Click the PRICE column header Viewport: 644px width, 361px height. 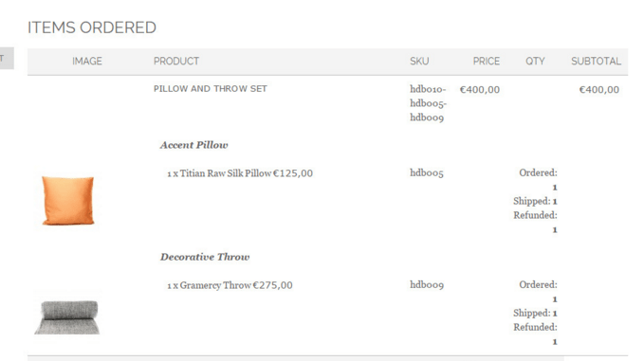pos(487,62)
